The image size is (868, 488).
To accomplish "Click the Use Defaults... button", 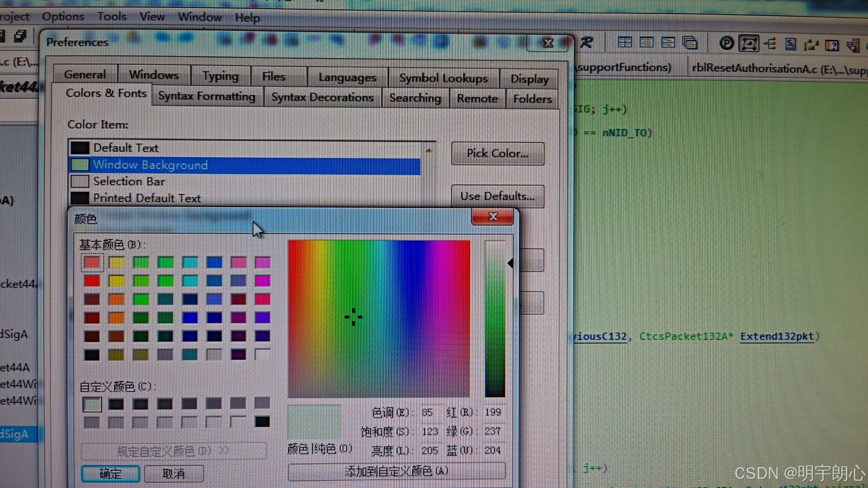I will coord(497,197).
